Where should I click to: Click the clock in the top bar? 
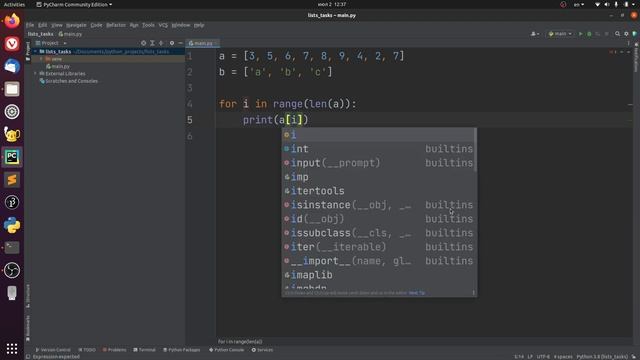332,4
